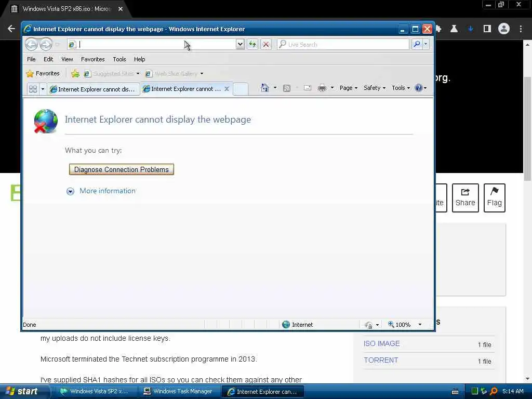The height and width of the screenshot is (399, 532).
Task: Click the Print icon
Action: [x=322, y=88]
